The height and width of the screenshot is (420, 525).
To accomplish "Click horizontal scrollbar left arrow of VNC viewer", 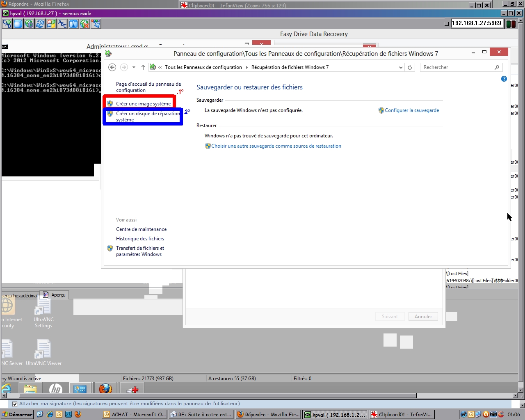I will click(4, 396).
